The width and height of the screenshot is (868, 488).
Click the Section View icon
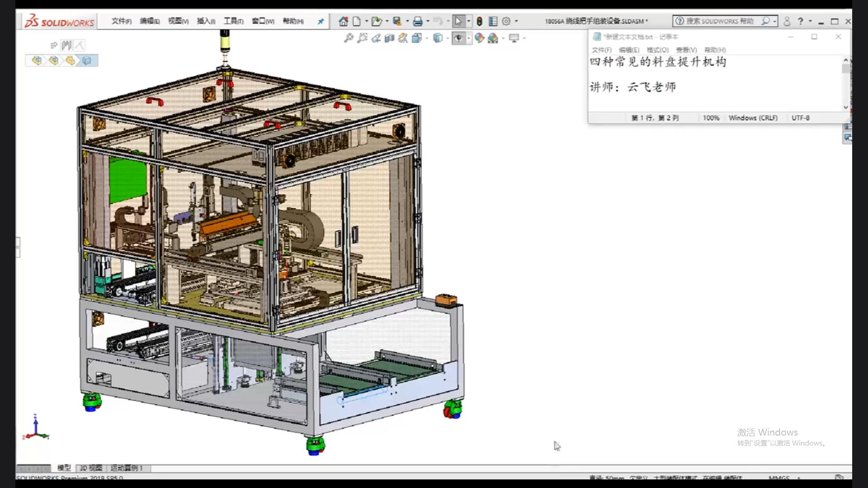[389, 38]
